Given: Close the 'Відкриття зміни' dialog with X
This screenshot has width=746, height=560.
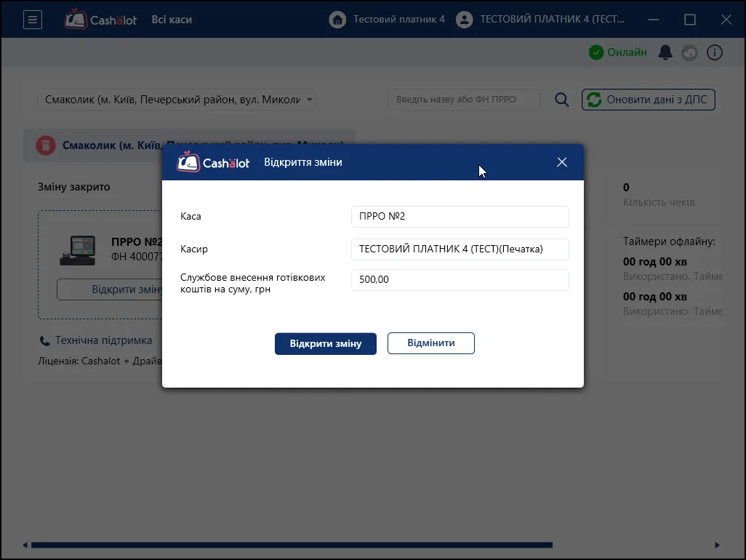Looking at the screenshot, I should [x=562, y=162].
